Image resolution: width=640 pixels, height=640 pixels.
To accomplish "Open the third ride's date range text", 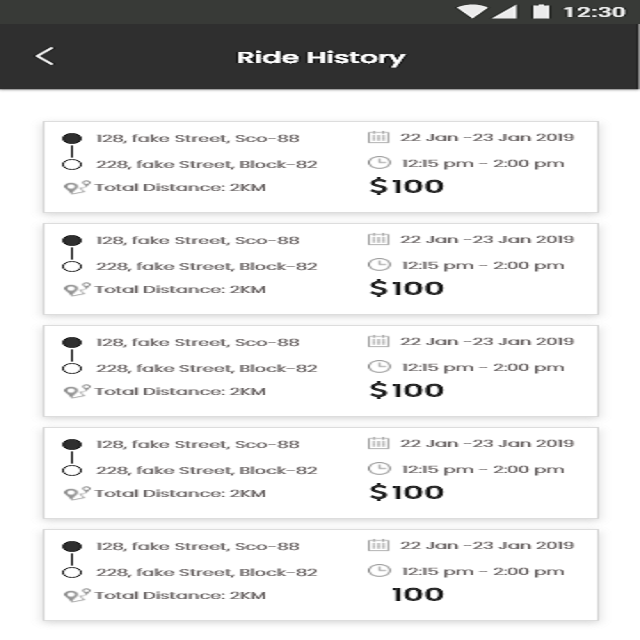I will 487,341.
